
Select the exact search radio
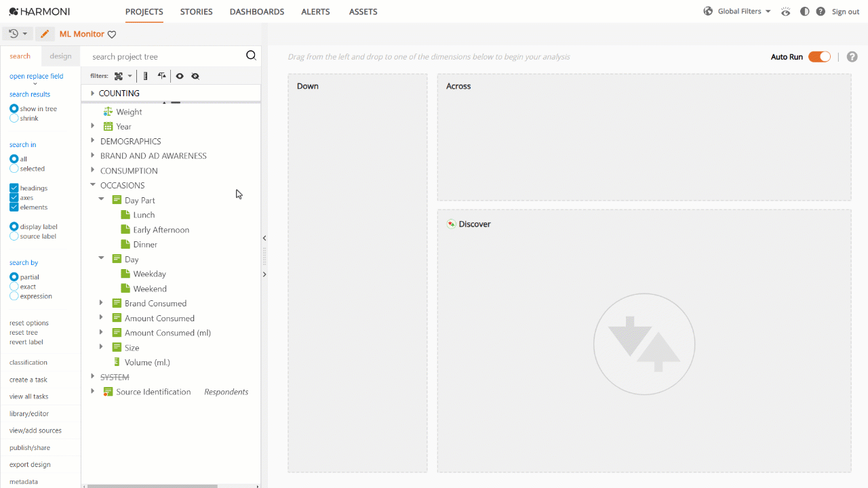point(14,286)
